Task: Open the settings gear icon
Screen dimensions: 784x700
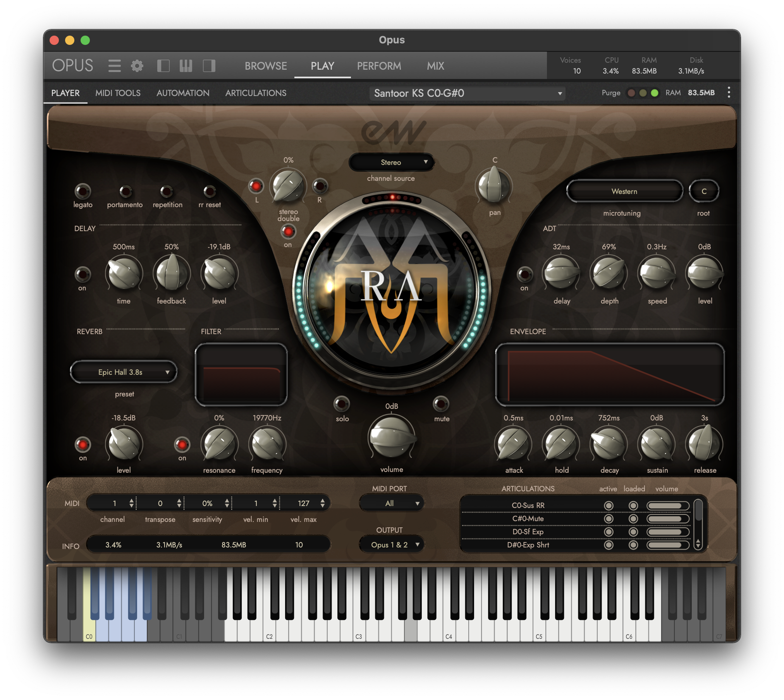Action: coord(137,66)
